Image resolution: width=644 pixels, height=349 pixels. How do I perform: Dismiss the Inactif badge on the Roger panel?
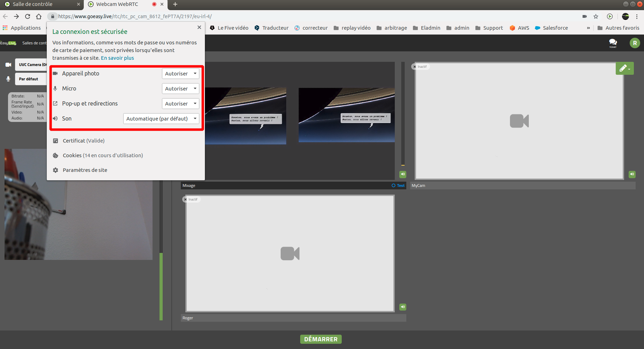point(185,199)
